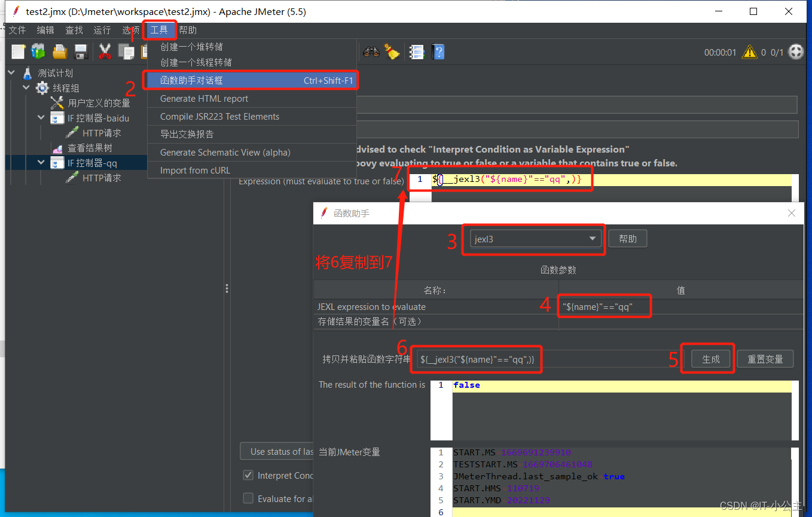Open Templates from the toolbar

[38, 52]
